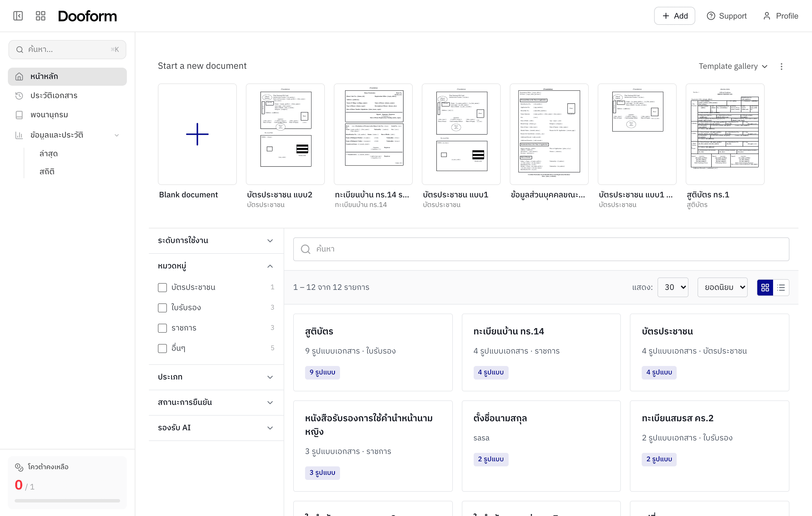Open the ยอดนิยม sort dropdown
Image resolution: width=812 pixels, height=516 pixels.
click(722, 287)
